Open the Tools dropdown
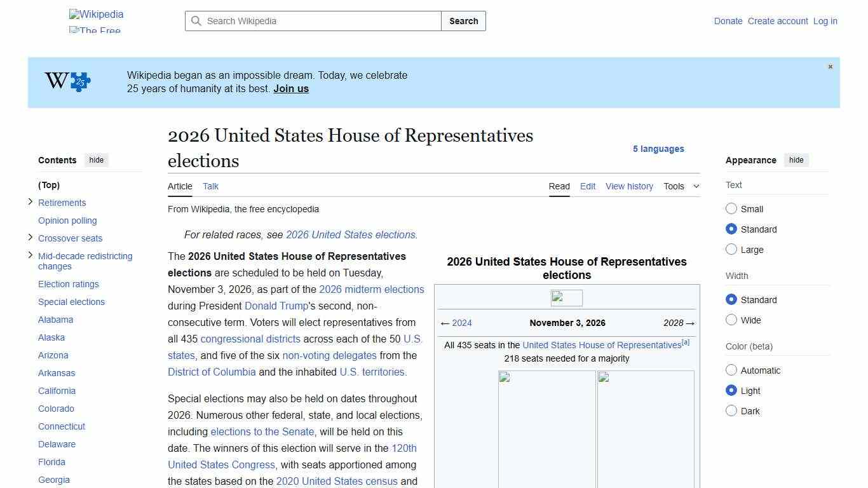Screen dimensions: 868x488 point(681,186)
